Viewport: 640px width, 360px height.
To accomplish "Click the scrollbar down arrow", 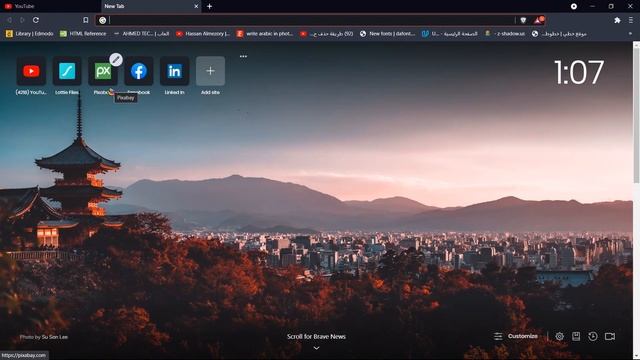I will pyautogui.click(x=636, y=357).
